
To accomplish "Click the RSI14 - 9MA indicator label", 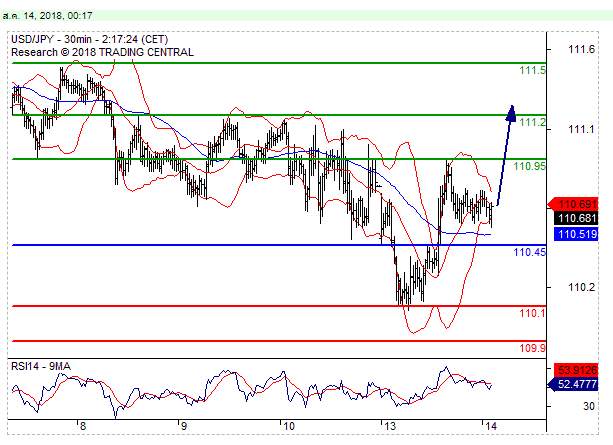I will (41, 366).
